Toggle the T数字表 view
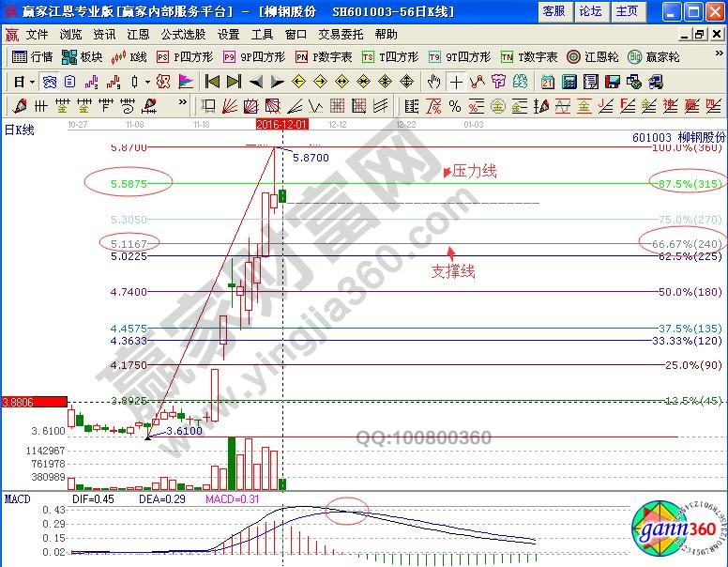The height and width of the screenshot is (567, 728). tap(528, 56)
